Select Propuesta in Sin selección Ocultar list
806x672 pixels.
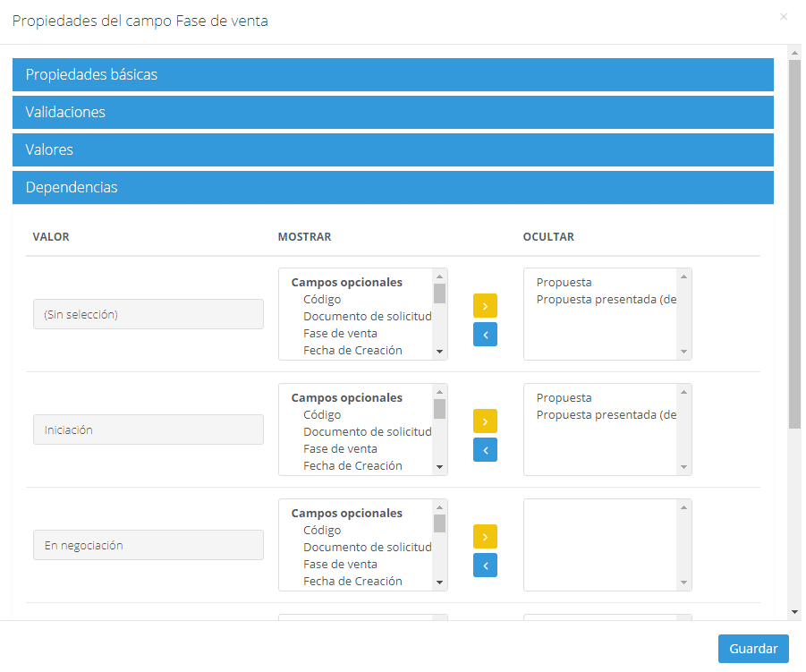(564, 282)
